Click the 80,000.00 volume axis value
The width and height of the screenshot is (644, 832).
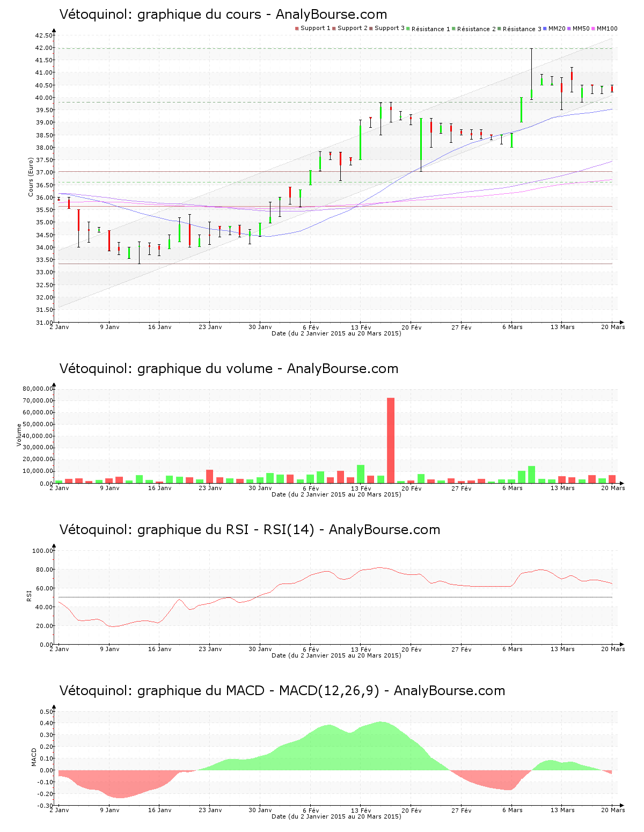(38, 389)
